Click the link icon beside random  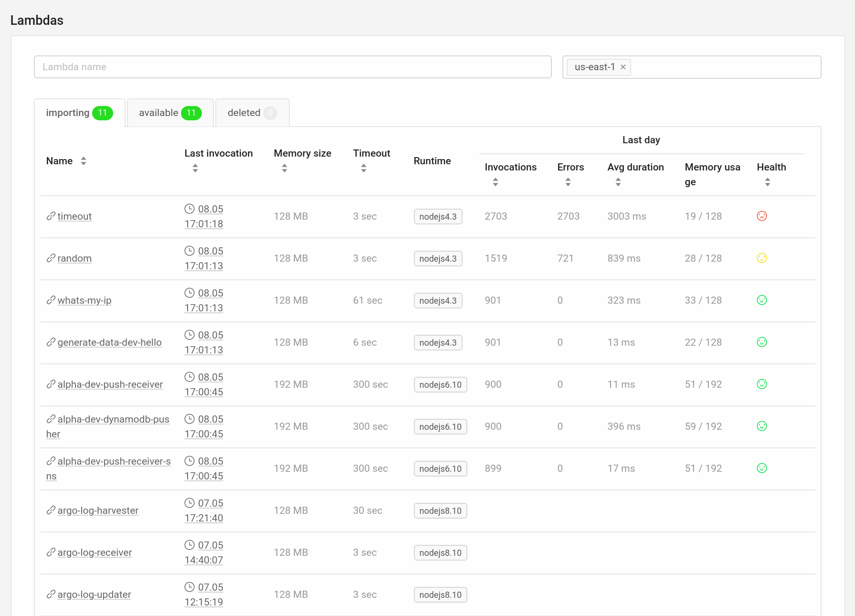point(51,258)
